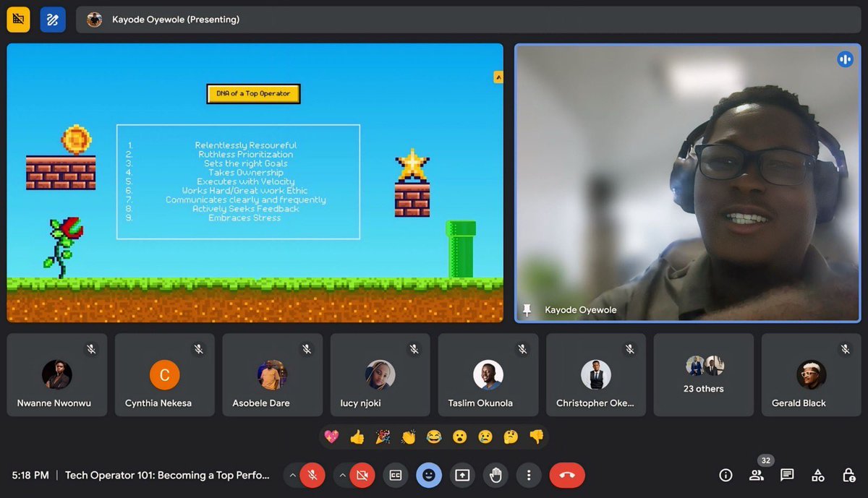Toggle the emoji reactions bar
Screen dimensions: 868x498
429,475
